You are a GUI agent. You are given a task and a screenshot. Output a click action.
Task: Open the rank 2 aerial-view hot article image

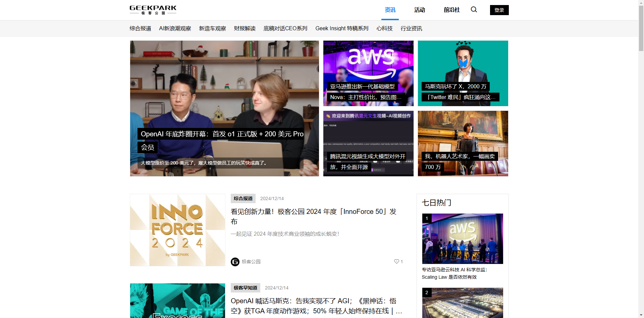click(x=462, y=303)
